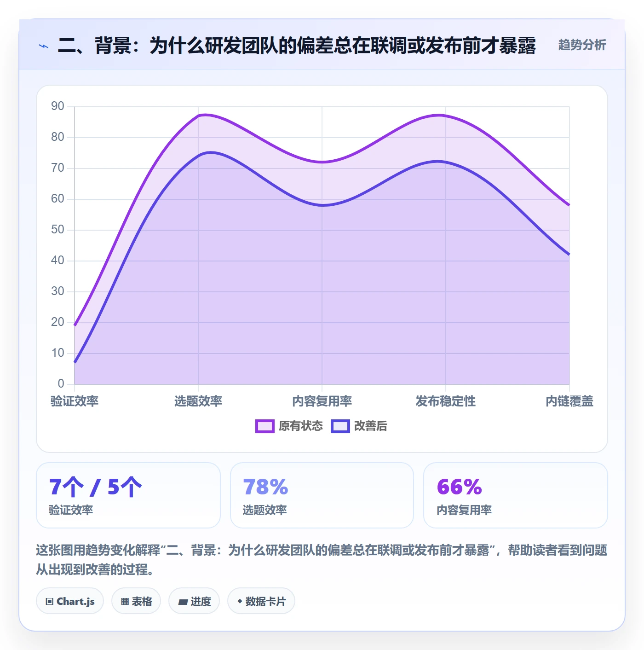The height and width of the screenshot is (650, 644).
Task: Click the square icon in Chart.js chip
Action: (x=50, y=602)
